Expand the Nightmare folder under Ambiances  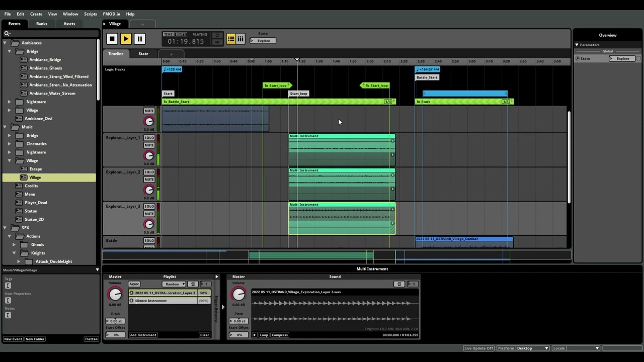point(9,102)
